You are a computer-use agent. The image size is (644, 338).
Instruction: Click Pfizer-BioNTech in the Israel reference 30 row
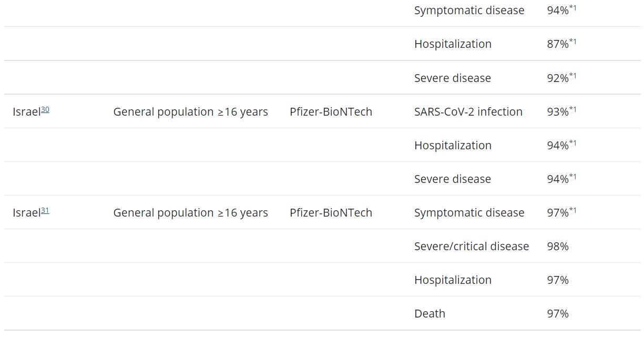pos(331,112)
